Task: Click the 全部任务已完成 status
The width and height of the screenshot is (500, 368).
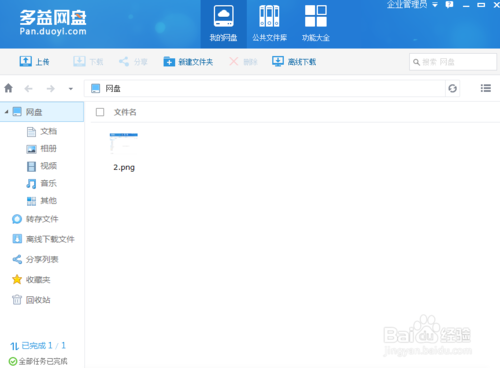Action: click(x=38, y=361)
